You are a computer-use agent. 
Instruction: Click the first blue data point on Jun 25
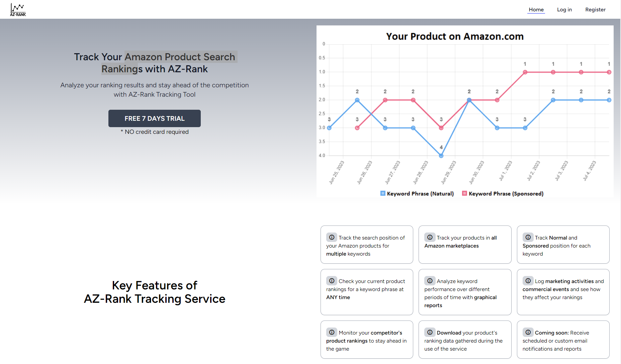[329, 128]
